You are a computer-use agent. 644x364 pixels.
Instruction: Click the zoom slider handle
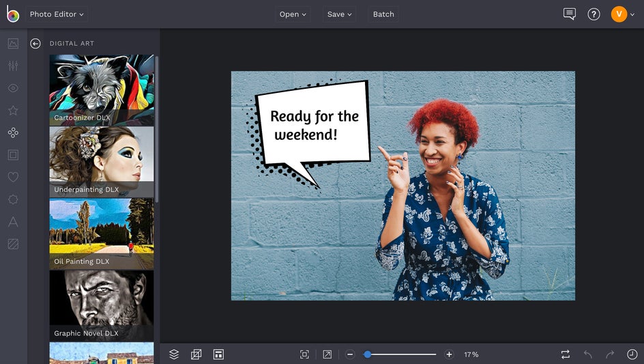point(368,354)
